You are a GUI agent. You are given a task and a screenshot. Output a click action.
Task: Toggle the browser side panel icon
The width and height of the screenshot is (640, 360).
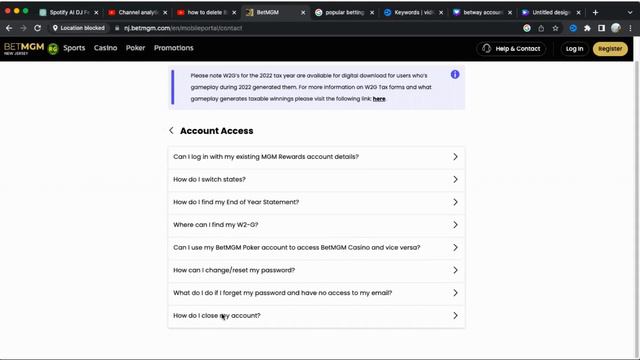pyautogui.click(x=601, y=28)
